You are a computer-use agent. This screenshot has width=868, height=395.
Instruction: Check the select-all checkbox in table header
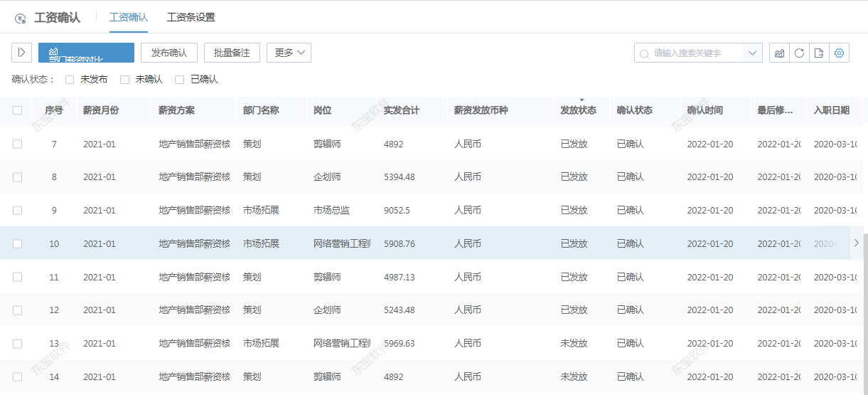(17, 110)
